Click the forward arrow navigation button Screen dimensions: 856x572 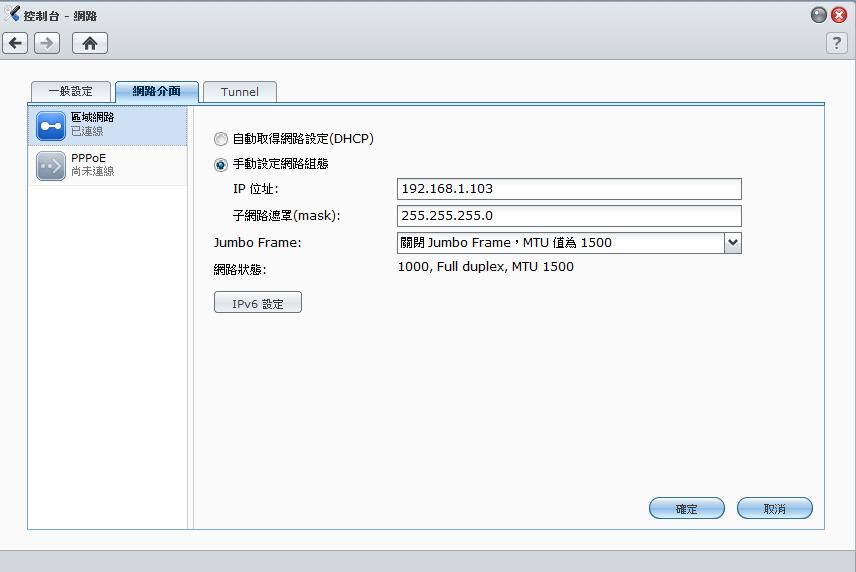click(x=47, y=43)
